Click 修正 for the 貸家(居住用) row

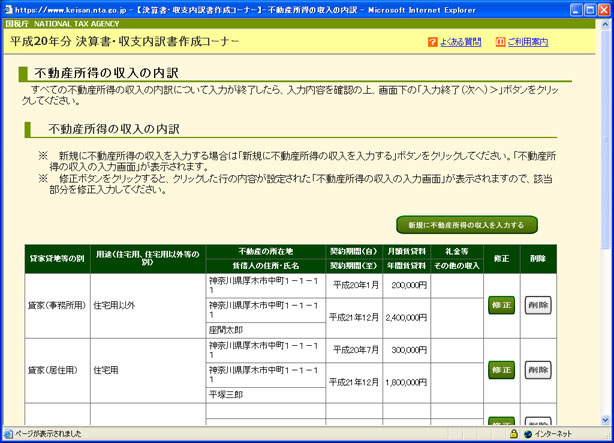(x=501, y=370)
